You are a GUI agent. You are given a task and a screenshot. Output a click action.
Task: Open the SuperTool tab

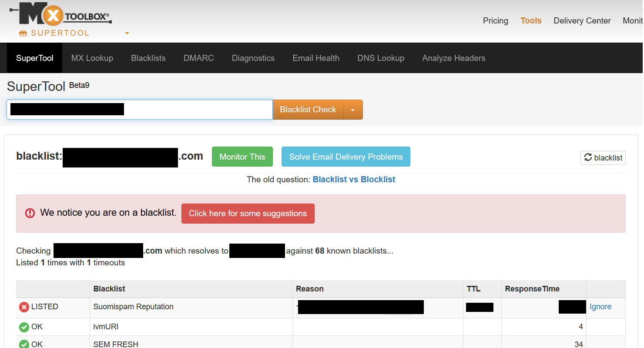35,58
